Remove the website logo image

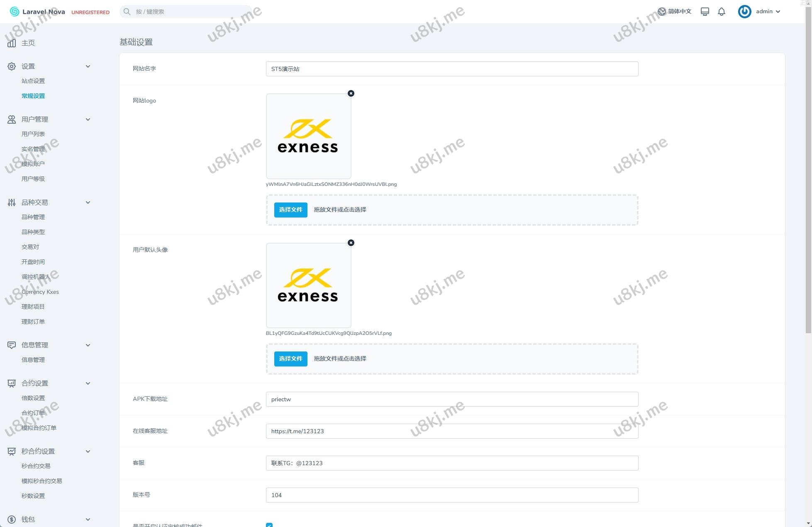351,93
